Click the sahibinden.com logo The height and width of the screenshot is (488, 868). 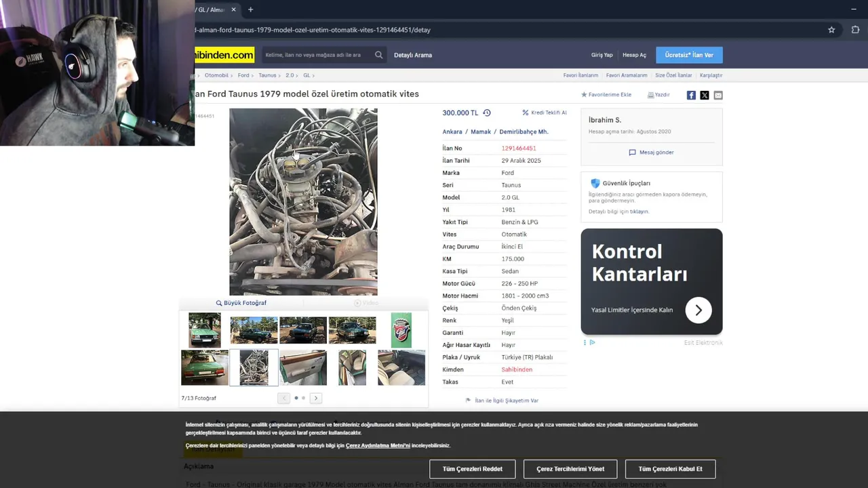coord(224,55)
